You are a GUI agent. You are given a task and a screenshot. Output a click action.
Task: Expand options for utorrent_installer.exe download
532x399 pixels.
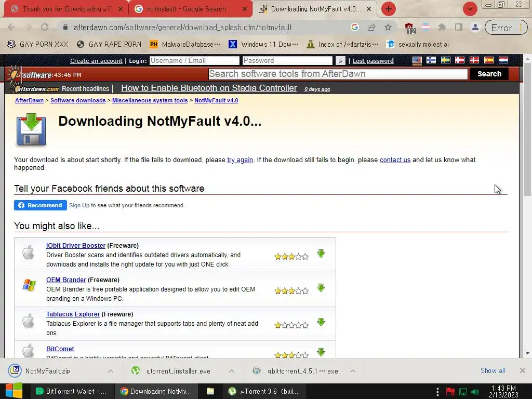[231, 371]
